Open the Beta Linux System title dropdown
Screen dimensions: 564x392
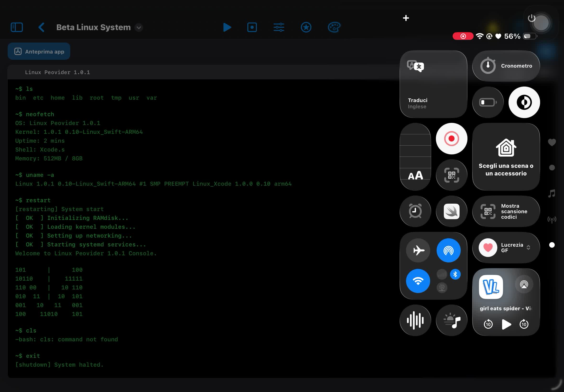(139, 27)
